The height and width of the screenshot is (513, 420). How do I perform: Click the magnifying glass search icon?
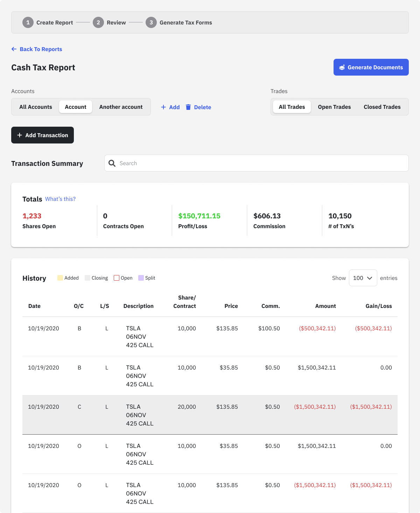coord(112,163)
